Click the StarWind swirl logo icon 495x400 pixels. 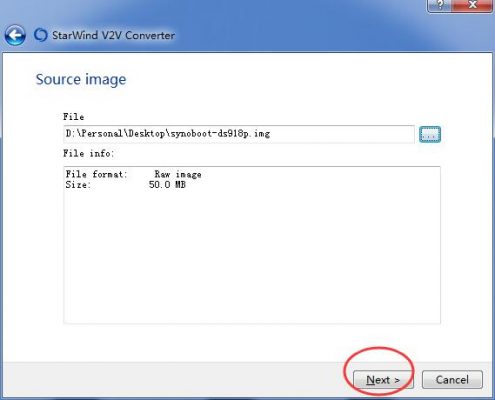pyautogui.click(x=41, y=35)
